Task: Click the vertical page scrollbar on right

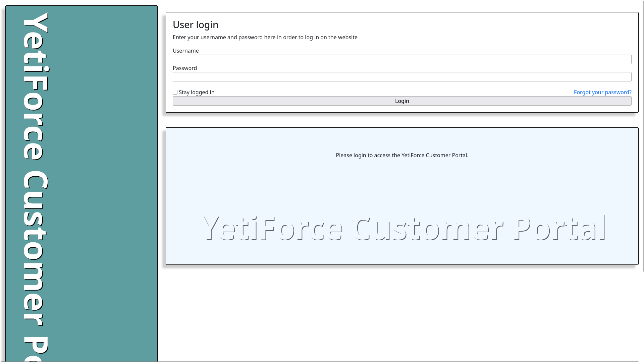Action: pos(643,134)
